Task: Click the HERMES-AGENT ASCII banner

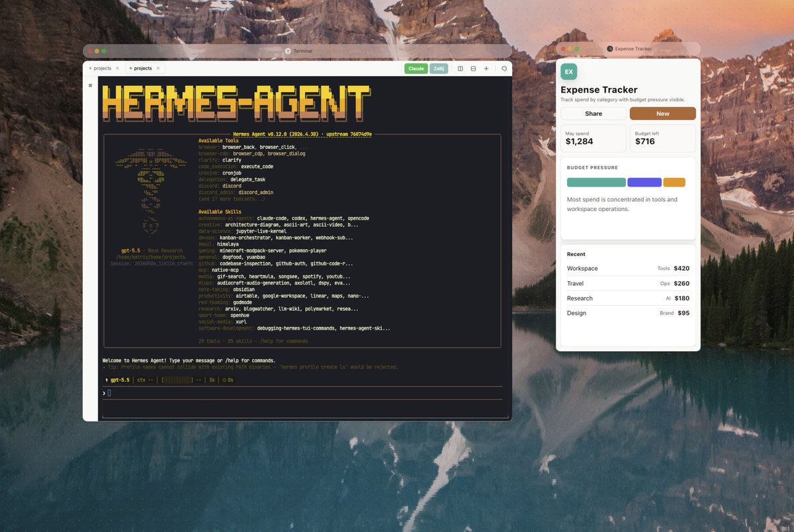Action: tap(236, 103)
